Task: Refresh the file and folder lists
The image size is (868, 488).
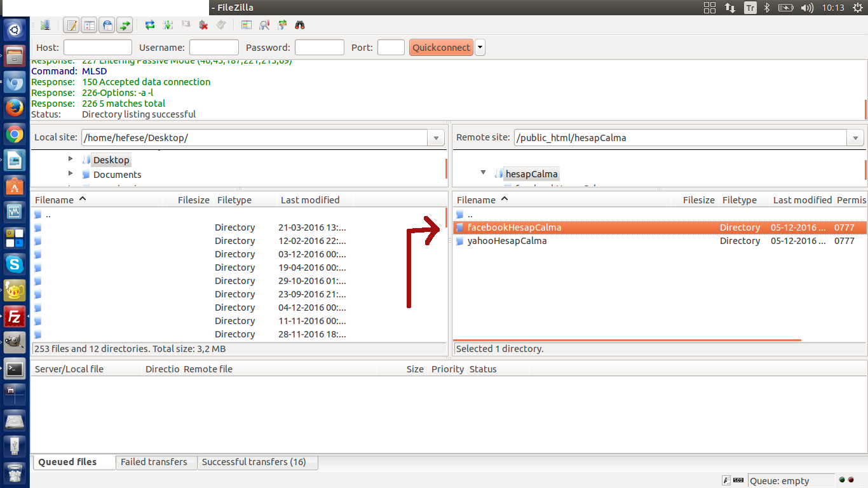Action: point(150,25)
